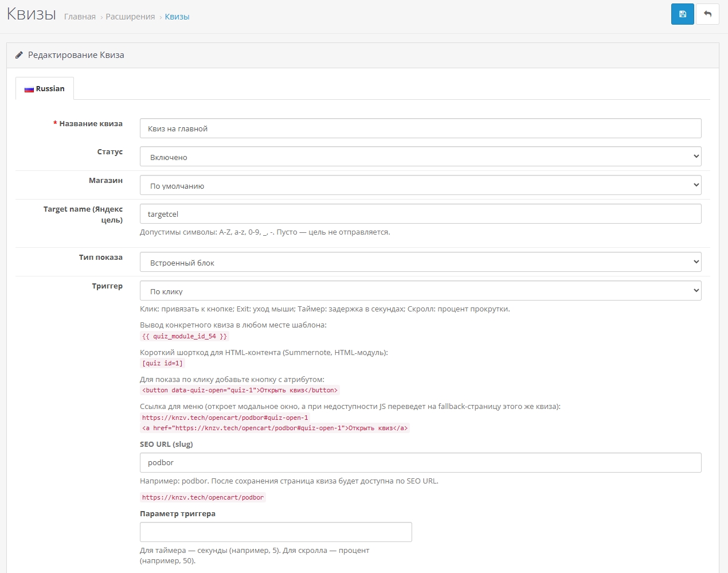Screen dimensions: 728x573
Task: Focus the Название квиза text field
Action: click(420, 128)
